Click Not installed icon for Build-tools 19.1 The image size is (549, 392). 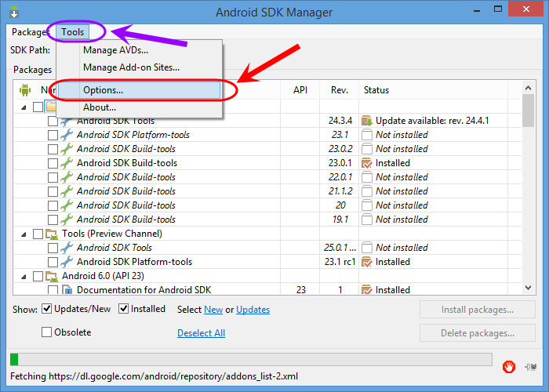[366, 220]
